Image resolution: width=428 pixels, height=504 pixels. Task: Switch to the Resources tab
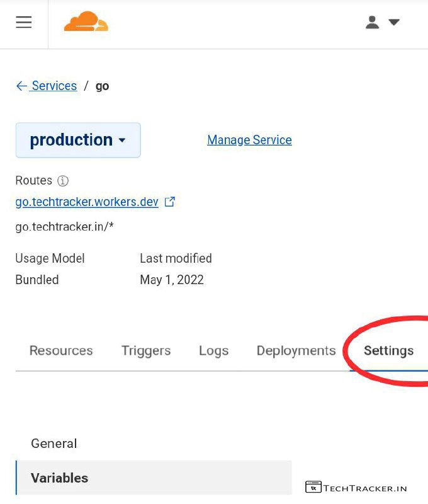[61, 351]
